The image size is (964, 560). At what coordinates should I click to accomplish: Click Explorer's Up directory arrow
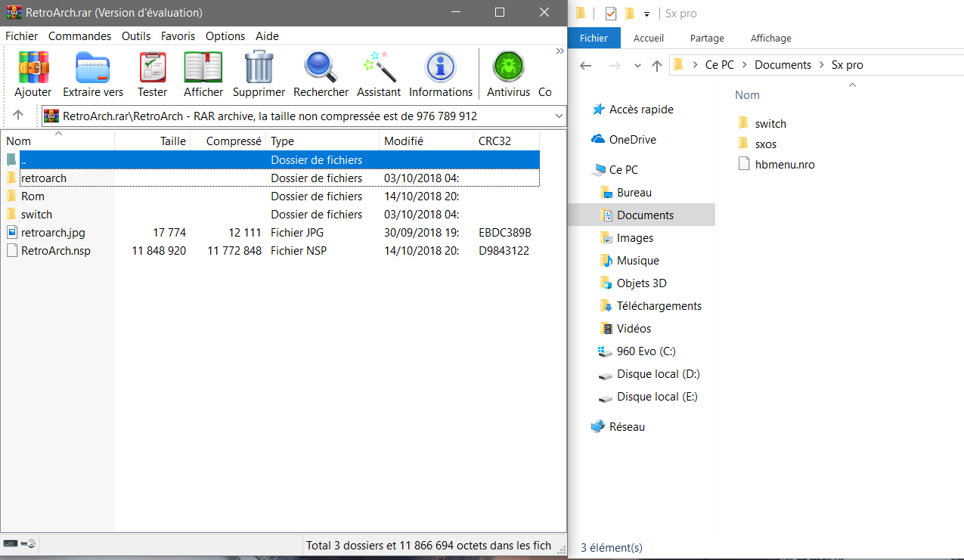tap(657, 66)
